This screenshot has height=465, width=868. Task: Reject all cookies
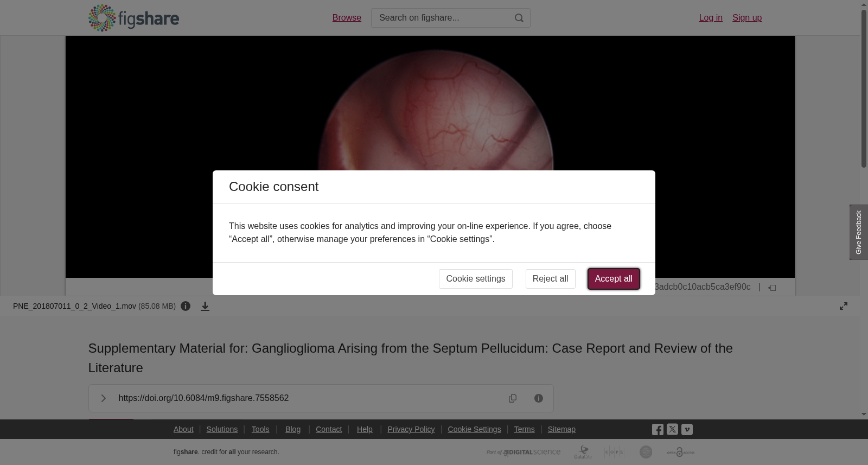click(550, 279)
